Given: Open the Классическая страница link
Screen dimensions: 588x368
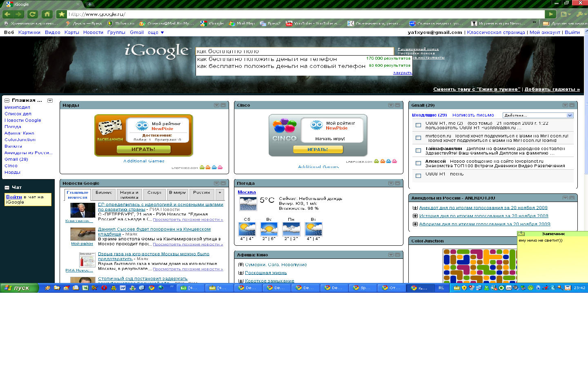Looking at the screenshot, I should (496, 32).
